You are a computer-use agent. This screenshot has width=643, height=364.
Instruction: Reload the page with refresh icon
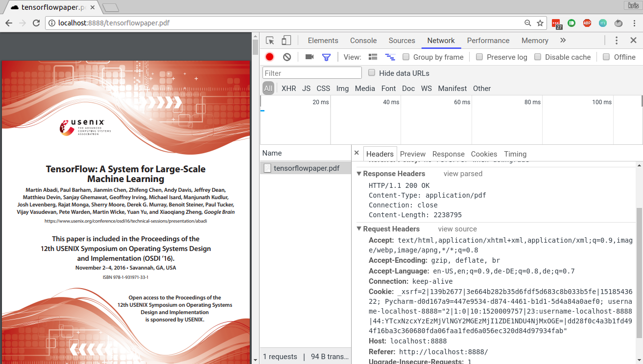36,23
